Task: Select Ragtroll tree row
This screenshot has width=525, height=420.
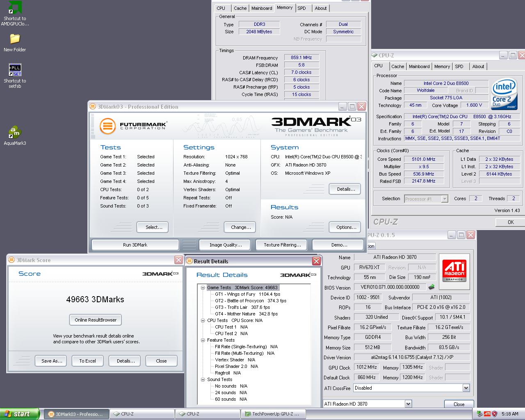Action: click(228, 373)
